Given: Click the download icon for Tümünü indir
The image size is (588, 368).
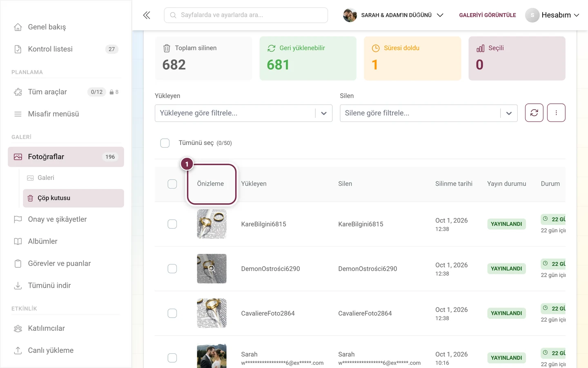Looking at the screenshot, I should (x=18, y=285).
